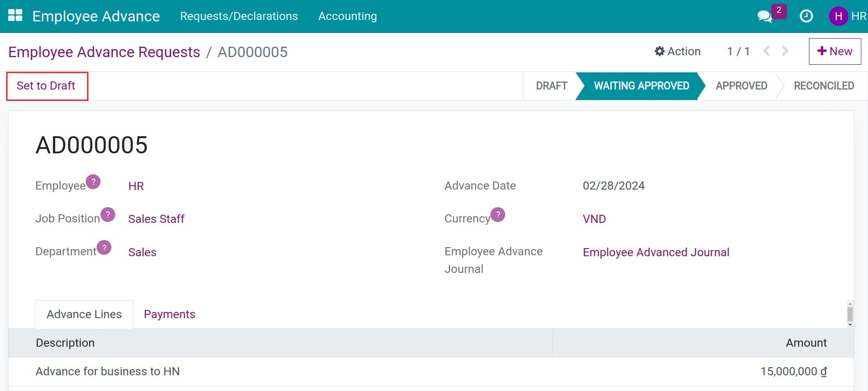Go to the previous record arrow

pyautogui.click(x=766, y=51)
